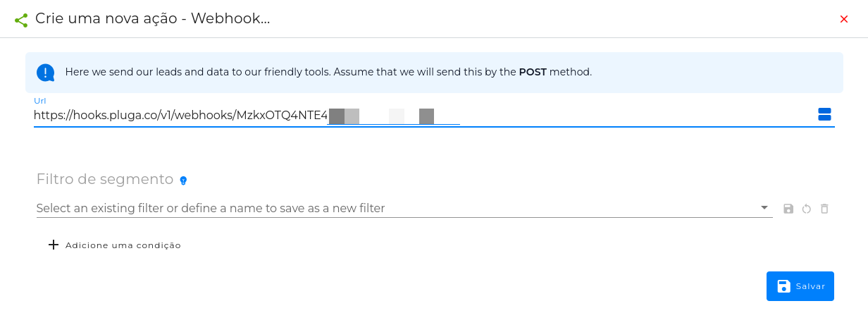Click the blue info icon in banner
Screen dimensions: 868x325
point(45,72)
